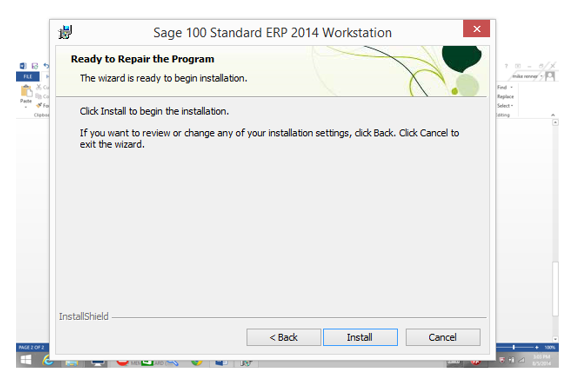Click the 100% zoom level in Word
565x377 pixels.
click(550, 347)
